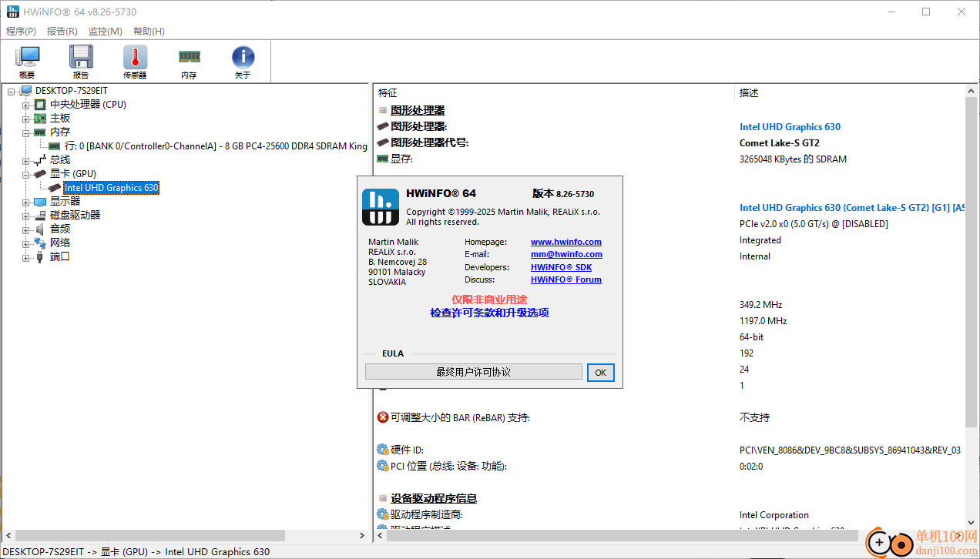The image size is (980, 559).
Task: Collapse the 显卡 (GPU) node
Action: 25,174
